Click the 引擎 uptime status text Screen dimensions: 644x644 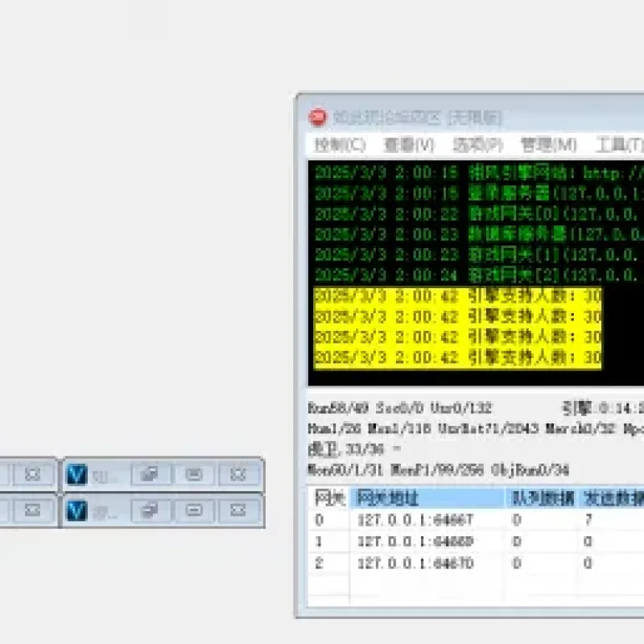602,408
